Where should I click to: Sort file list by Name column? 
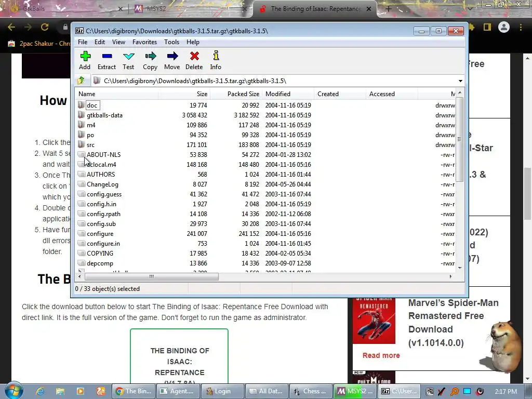(x=116, y=94)
